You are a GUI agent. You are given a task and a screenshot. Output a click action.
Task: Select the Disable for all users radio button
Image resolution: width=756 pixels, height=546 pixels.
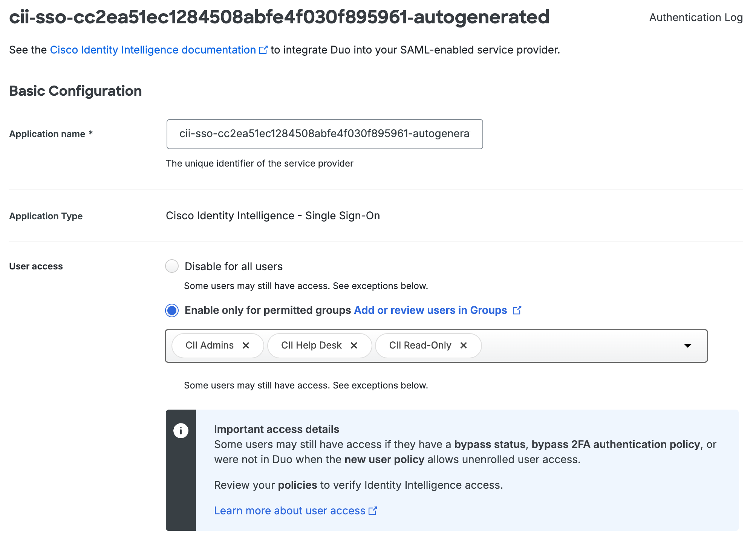(x=171, y=266)
